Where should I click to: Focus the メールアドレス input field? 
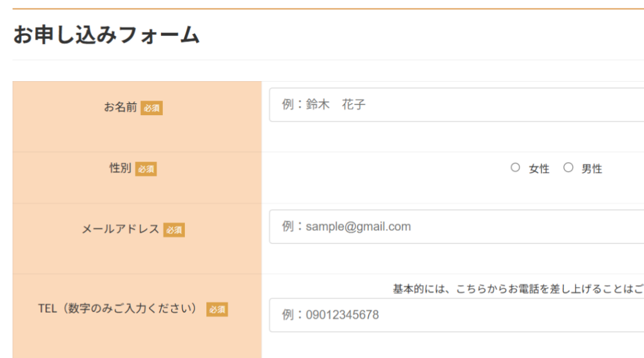tap(456, 227)
